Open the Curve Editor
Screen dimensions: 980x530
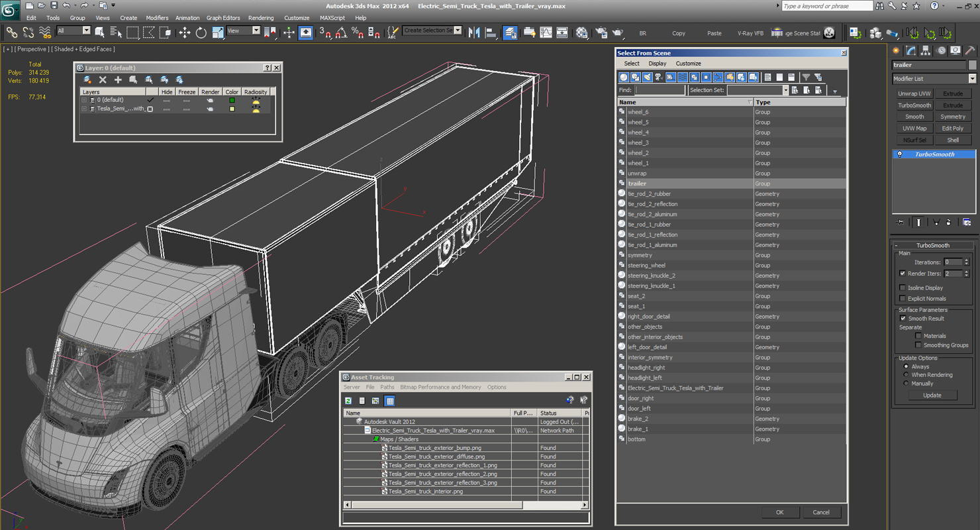(546, 32)
